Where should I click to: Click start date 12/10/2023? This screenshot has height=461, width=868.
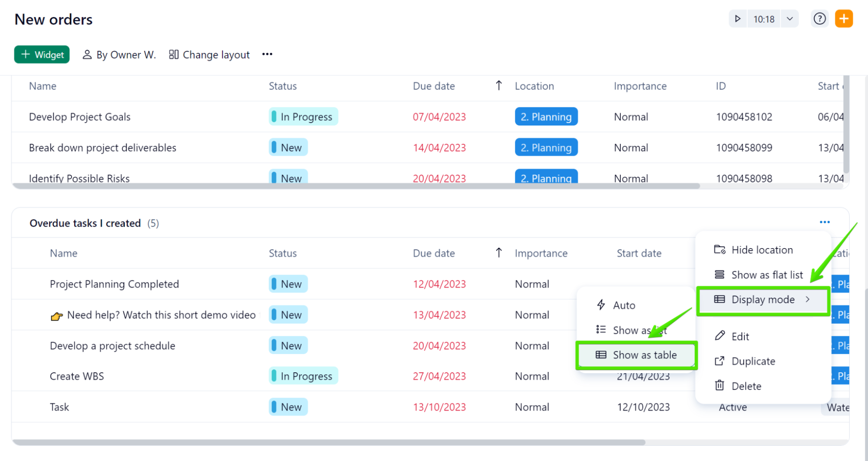point(644,407)
